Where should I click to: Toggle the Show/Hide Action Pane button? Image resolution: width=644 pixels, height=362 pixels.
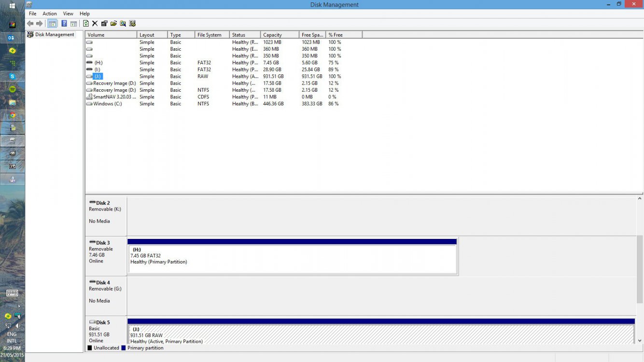73,23
